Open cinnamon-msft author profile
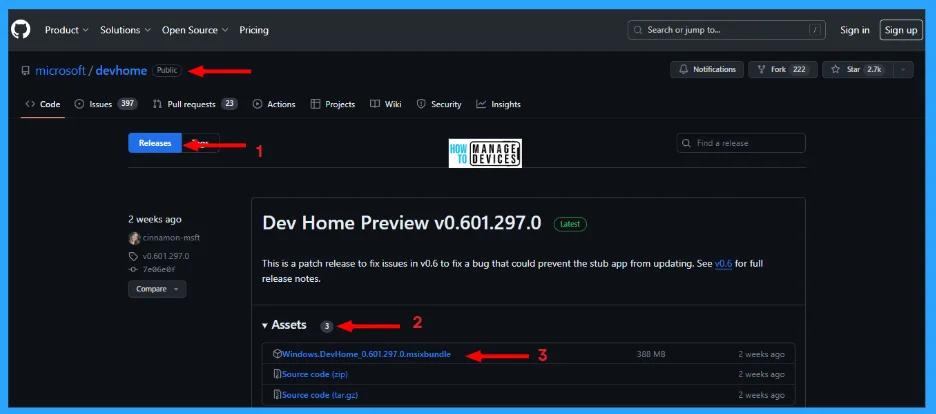Viewport: 936px width, 414px height. tap(171, 237)
